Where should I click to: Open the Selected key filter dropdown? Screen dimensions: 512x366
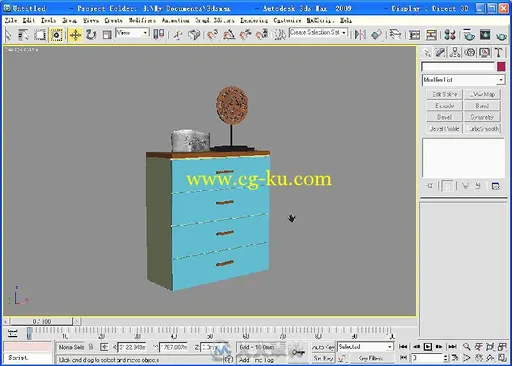365,347
